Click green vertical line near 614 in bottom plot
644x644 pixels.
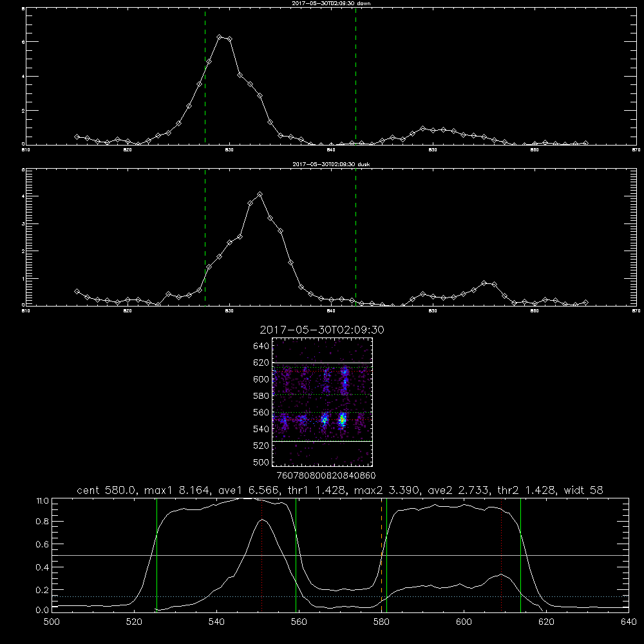pos(520,555)
